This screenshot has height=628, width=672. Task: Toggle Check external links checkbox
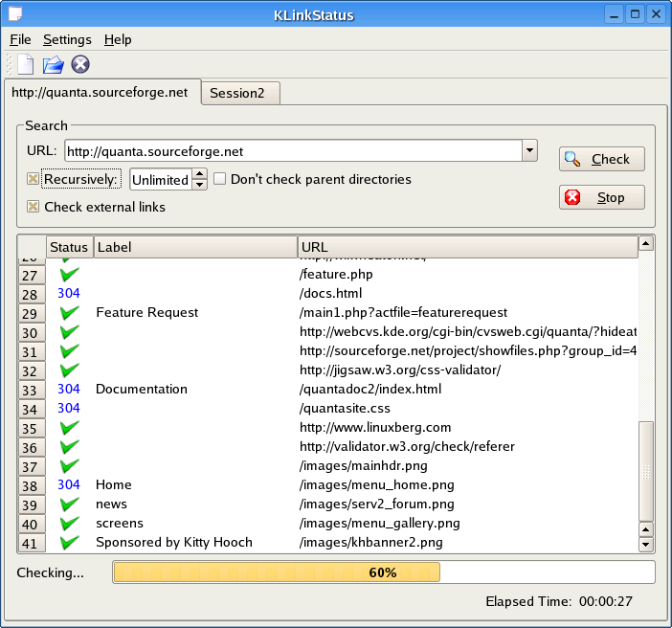pos(33,207)
